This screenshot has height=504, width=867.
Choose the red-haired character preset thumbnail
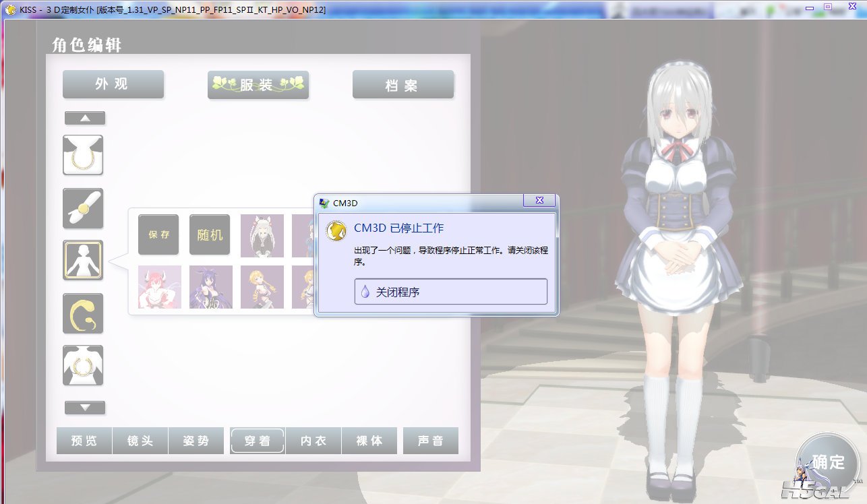pos(160,287)
